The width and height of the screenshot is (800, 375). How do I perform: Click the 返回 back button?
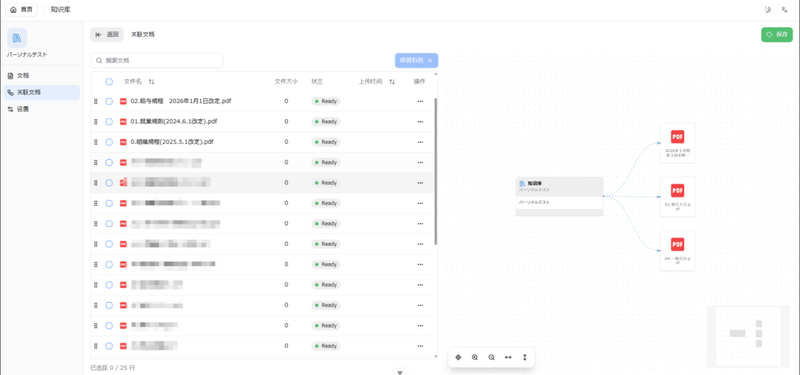coord(107,35)
